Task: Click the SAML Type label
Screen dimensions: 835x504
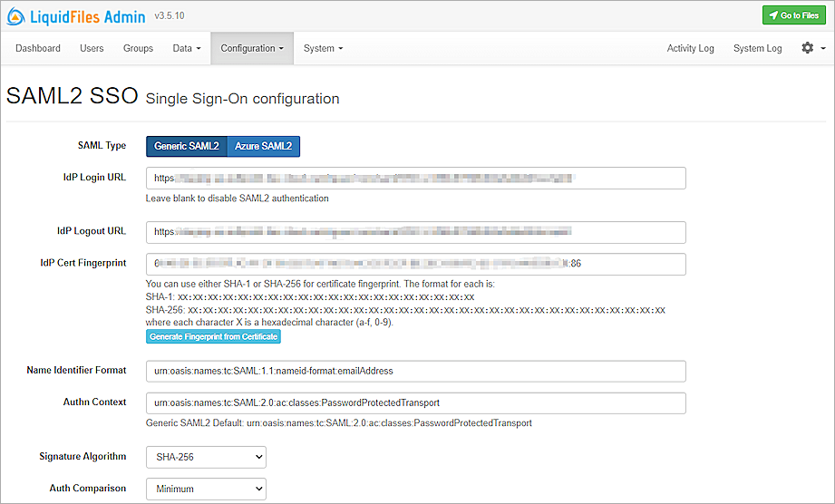Action: point(102,145)
